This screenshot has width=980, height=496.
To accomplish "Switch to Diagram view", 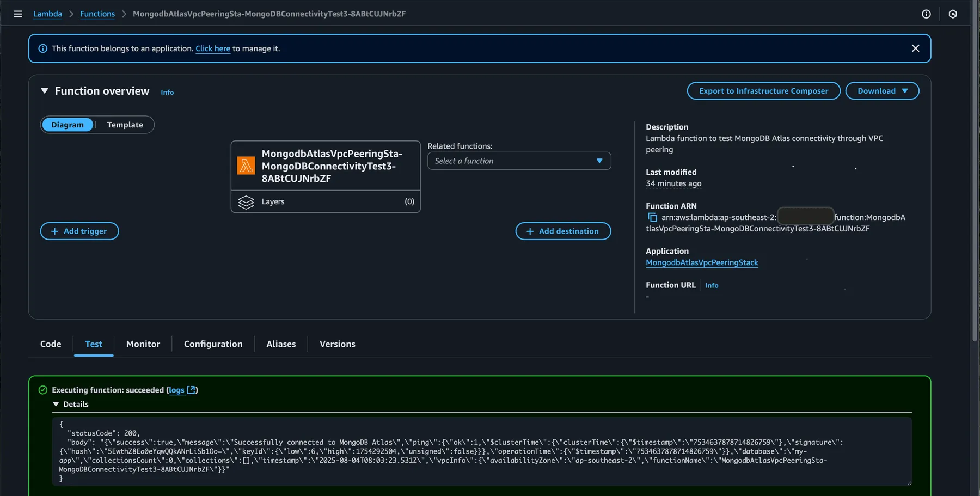I will pyautogui.click(x=68, y=125).
